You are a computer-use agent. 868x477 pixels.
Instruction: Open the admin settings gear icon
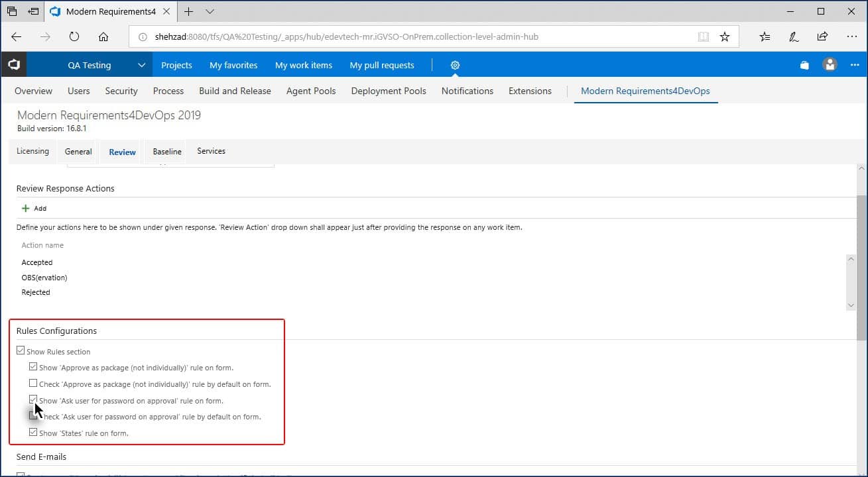click(455, 65)
